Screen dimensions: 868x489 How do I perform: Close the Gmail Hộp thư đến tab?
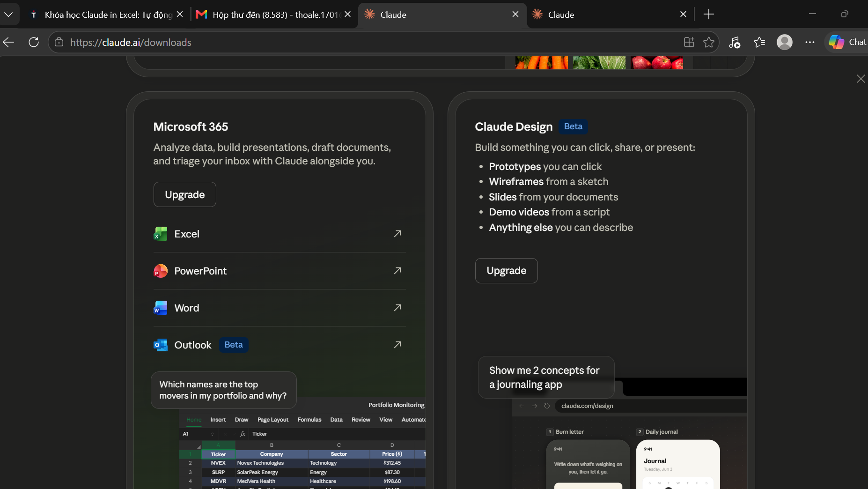click(x=347, y=15)
